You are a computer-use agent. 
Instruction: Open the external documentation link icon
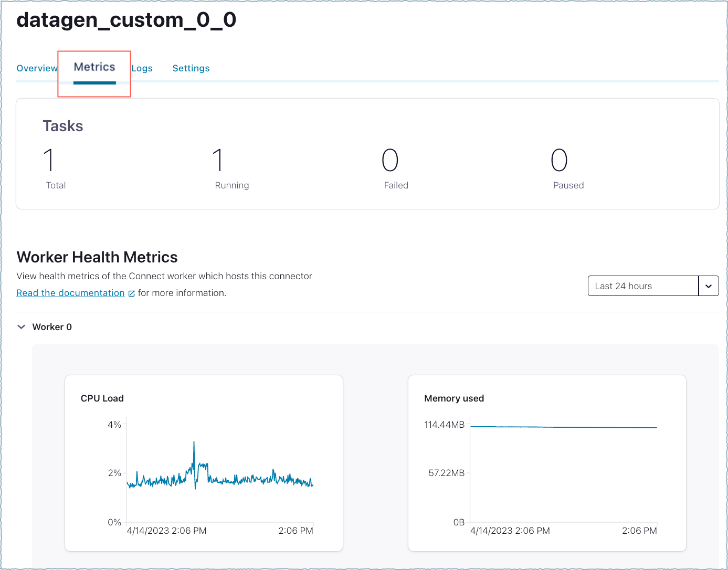point(131,293)
